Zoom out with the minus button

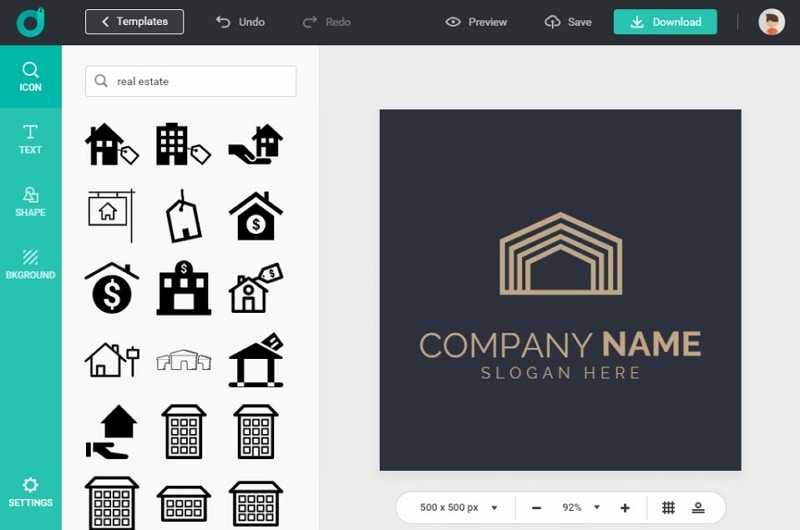click(536, 508)
